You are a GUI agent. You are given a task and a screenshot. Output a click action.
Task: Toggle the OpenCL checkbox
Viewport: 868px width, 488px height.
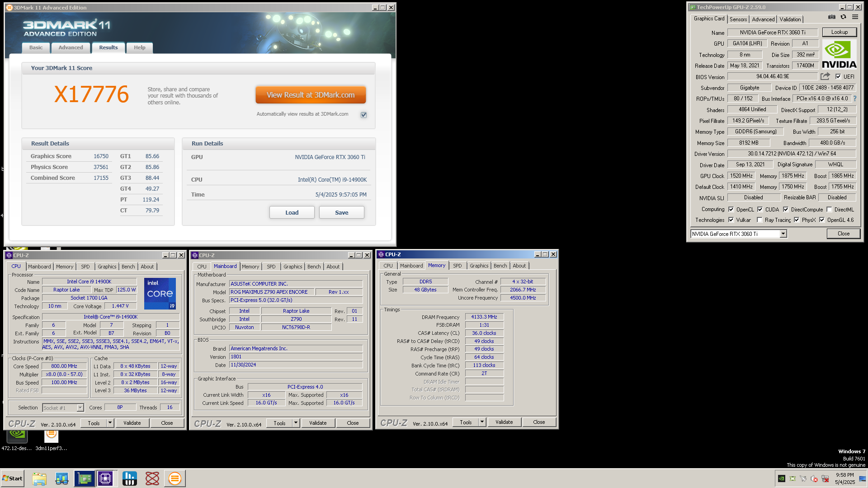coord(731,210)
